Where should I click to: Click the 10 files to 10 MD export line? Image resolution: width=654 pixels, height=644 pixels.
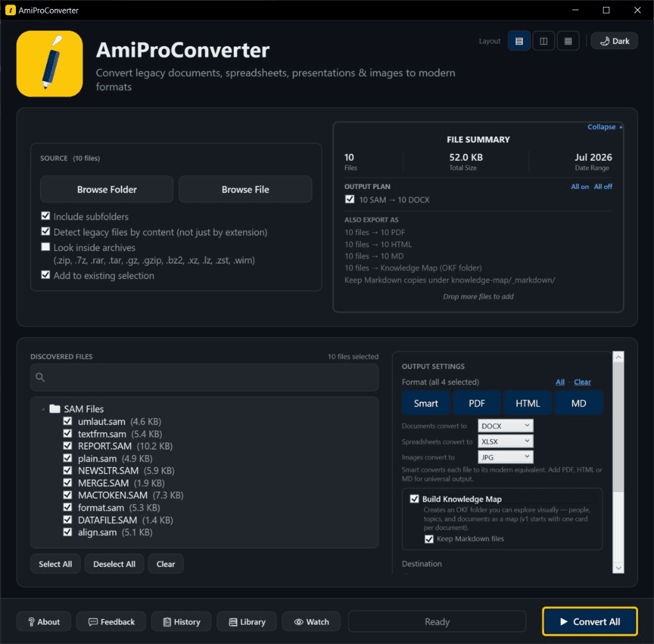tap(374, 256)
